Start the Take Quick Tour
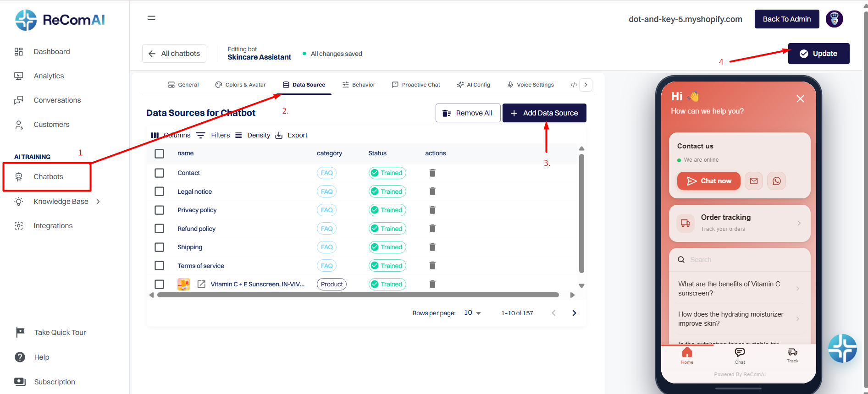Screen dimensions: 868x394 [51, 333]
